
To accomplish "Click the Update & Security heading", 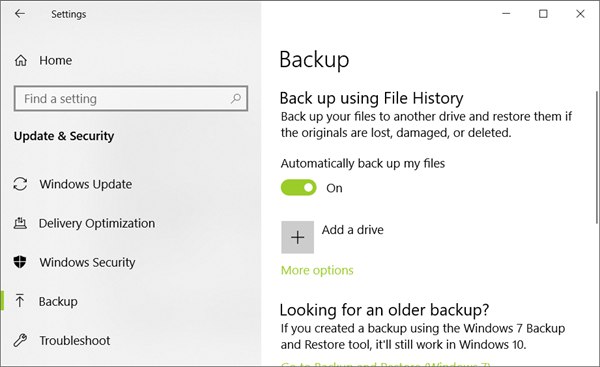I will coord(64,136).
